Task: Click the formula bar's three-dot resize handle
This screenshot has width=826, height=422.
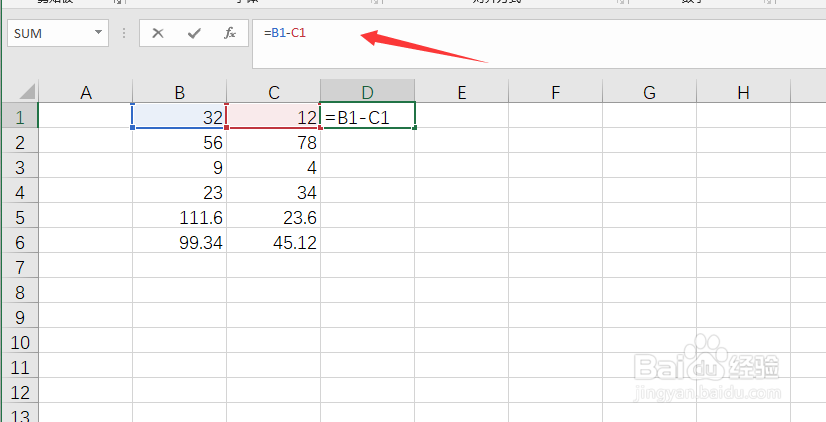Action: pyautogui.click(x=124, y=33)
